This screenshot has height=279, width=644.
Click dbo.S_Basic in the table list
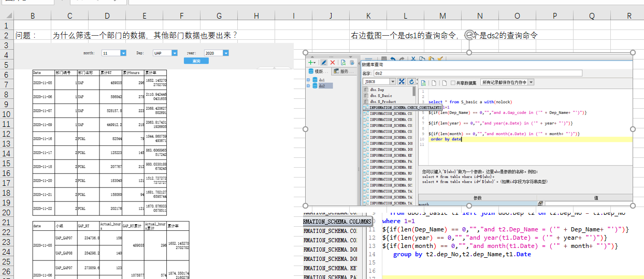click(381, 96)
